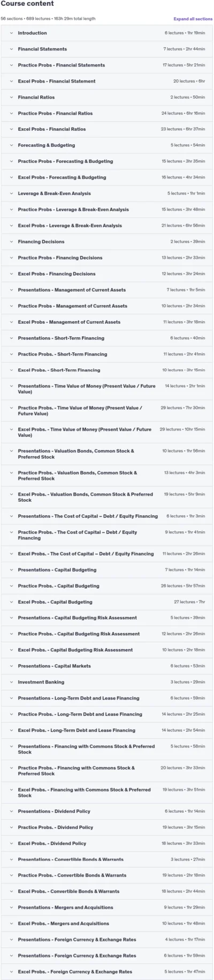Click chevron beside Financing Decisions
The image size is (214, 980).
11,242
